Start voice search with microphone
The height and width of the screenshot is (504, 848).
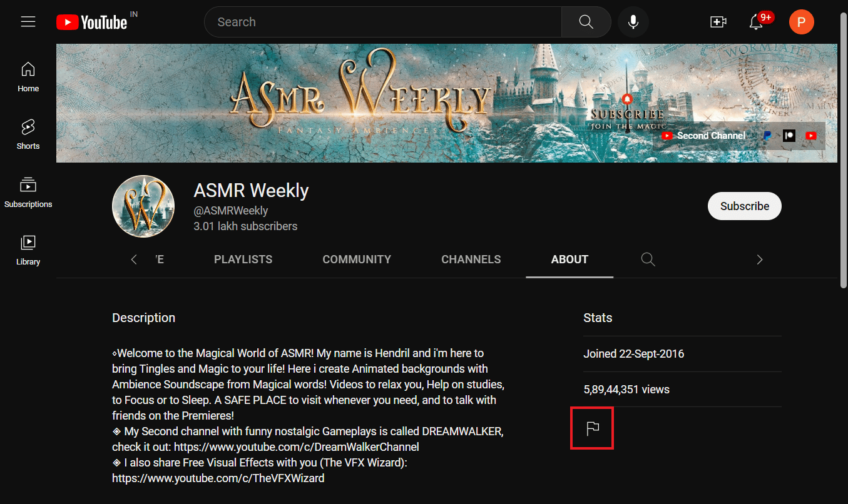pyautogui.click(x=633, y=22)
